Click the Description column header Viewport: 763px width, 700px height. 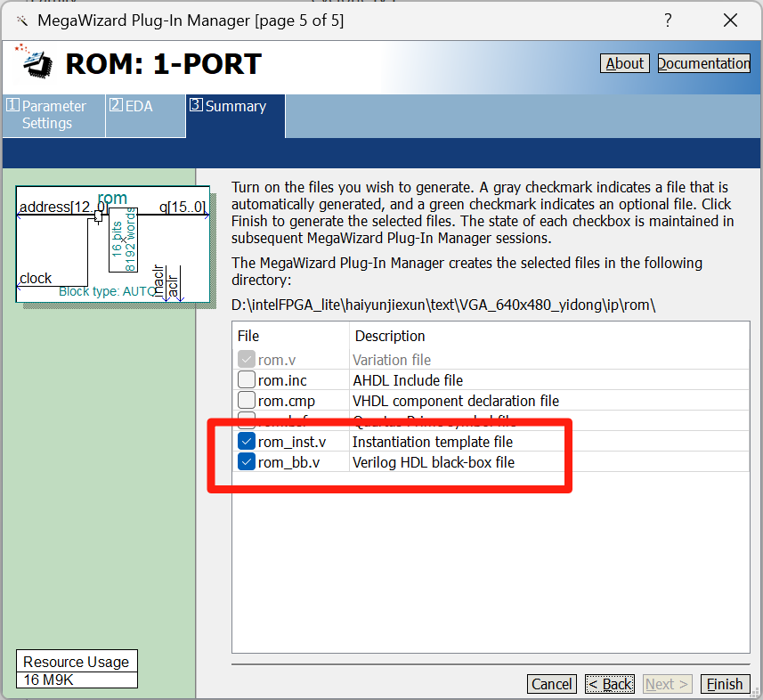click(390, 336)
